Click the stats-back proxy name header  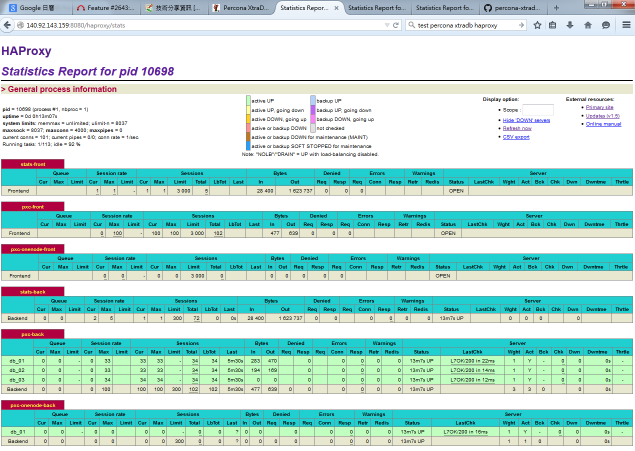33,292
